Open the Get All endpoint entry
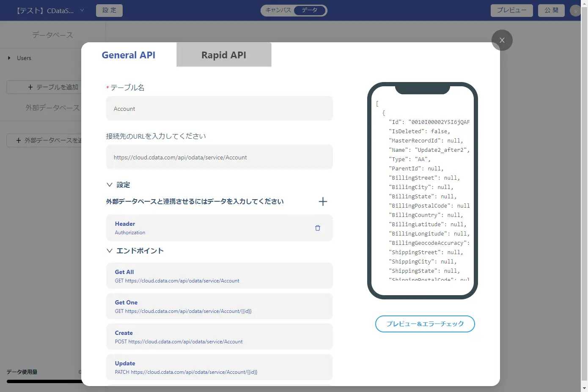The height and width of the screenshot is (392, 588). tap(220, 276)
